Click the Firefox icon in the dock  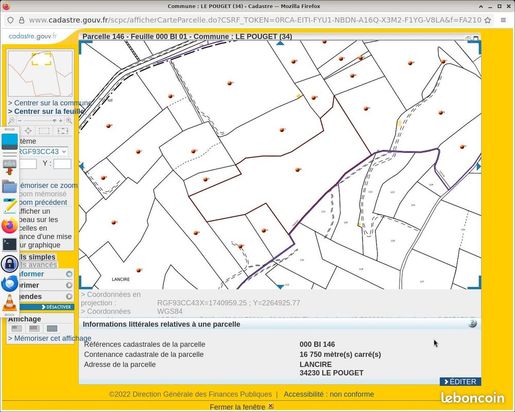(x=9, y=225)
